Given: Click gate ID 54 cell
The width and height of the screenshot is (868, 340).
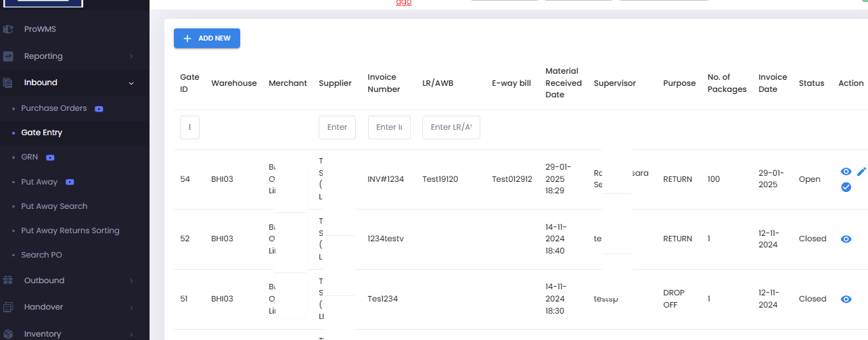Looking at the screenshot, I should pos(185,179).
